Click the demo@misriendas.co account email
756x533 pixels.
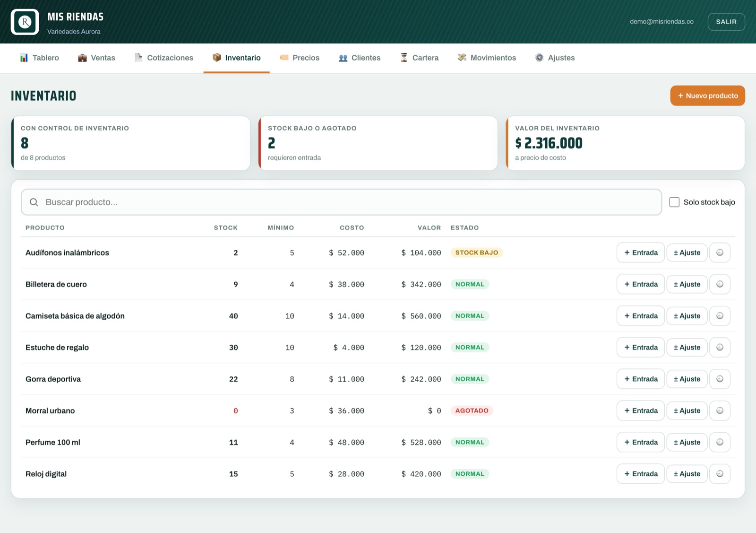coord(661,22)
